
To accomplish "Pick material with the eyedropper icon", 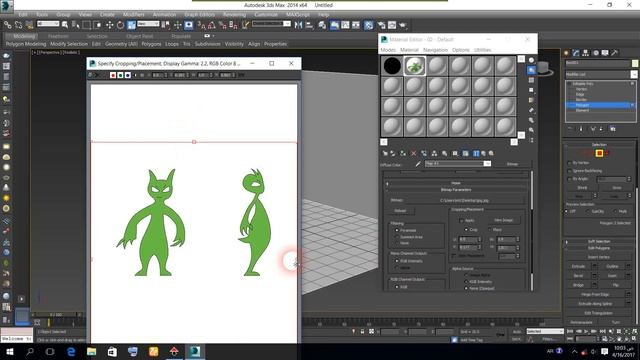I will coord(418,164).
